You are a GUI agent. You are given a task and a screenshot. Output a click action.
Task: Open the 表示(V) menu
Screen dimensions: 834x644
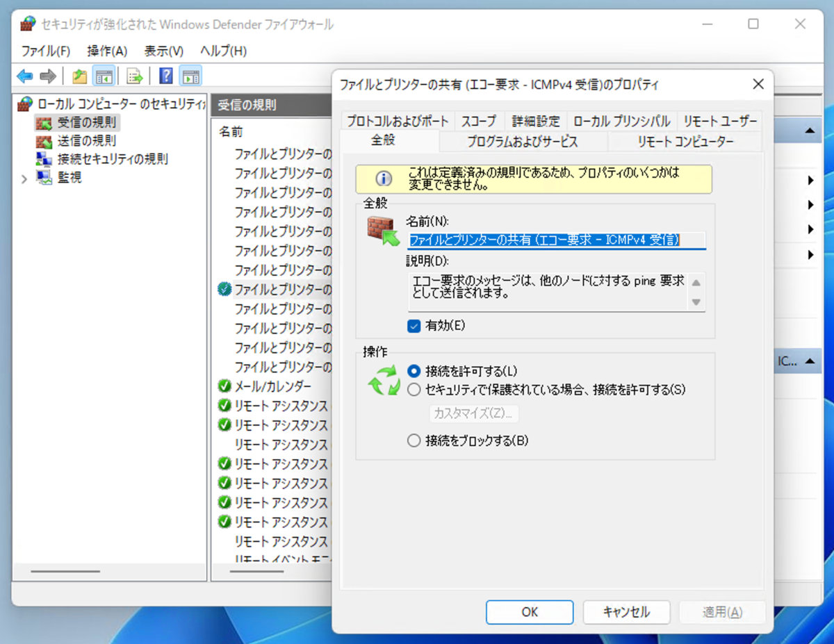pyautogui.click(x=163, y=51)
